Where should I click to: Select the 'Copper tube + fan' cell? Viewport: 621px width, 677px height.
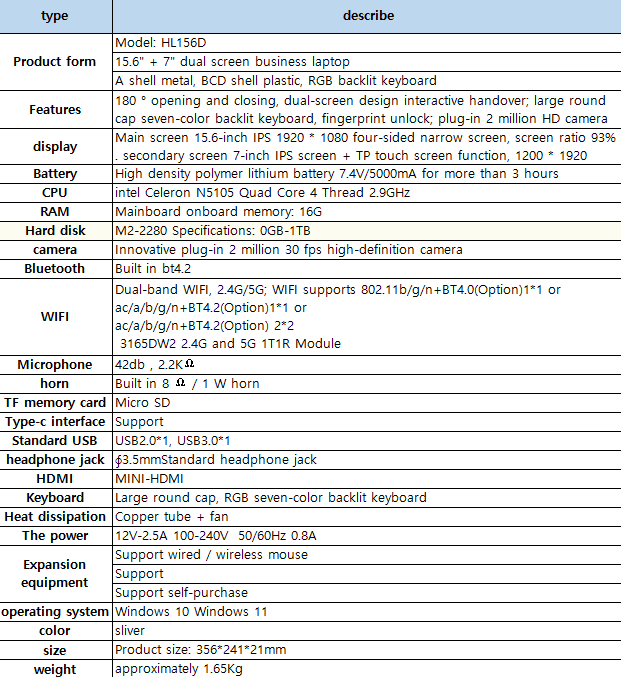[x=366, y=517]
